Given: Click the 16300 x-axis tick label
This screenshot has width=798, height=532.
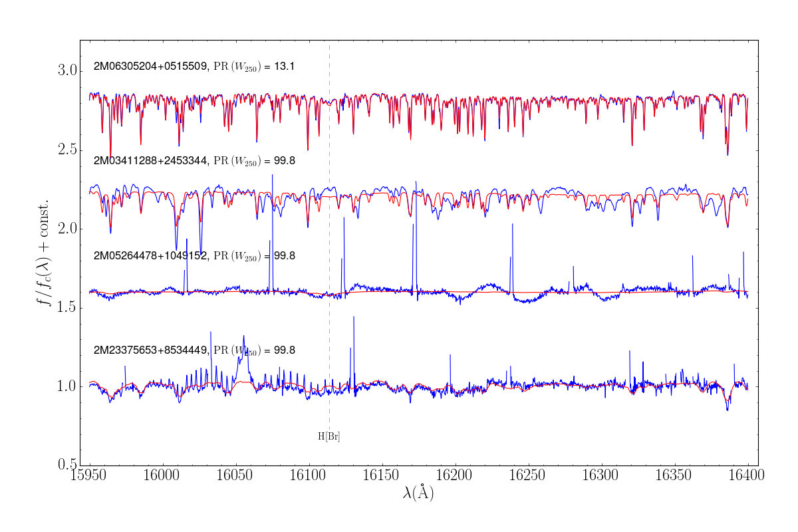Looking at the screenshot, I should [602, 476].
